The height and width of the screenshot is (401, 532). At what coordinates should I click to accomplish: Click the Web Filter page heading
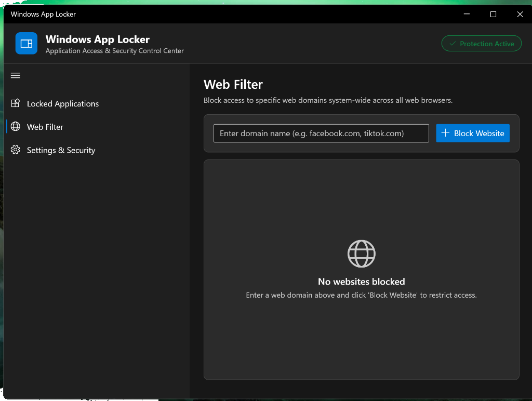[233, 85]
